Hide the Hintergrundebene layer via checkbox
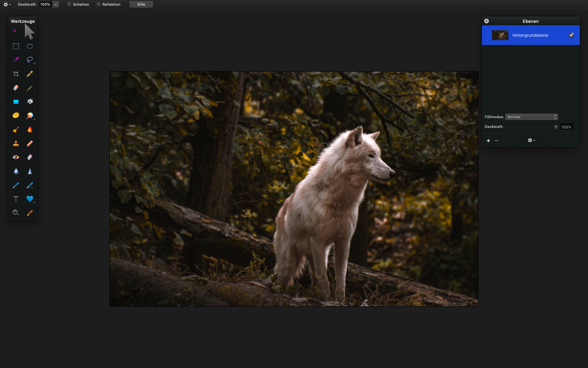588x368 pixels. click(572, 35)
